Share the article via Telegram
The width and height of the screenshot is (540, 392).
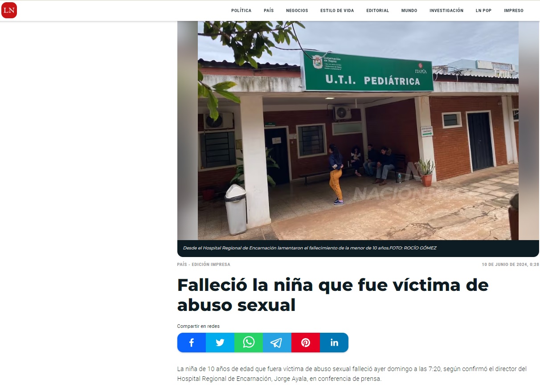pyautogui.click(x=277, y=343)
